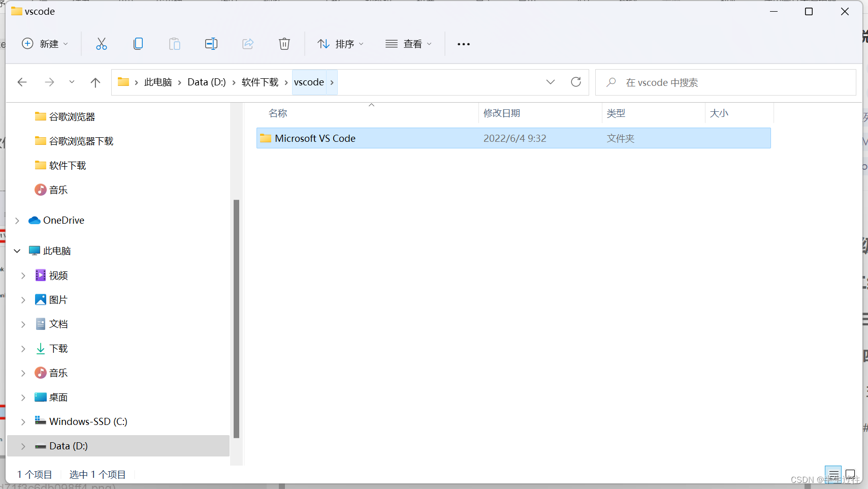Open the 排序 sort dropdown

(x=341, y=44)
